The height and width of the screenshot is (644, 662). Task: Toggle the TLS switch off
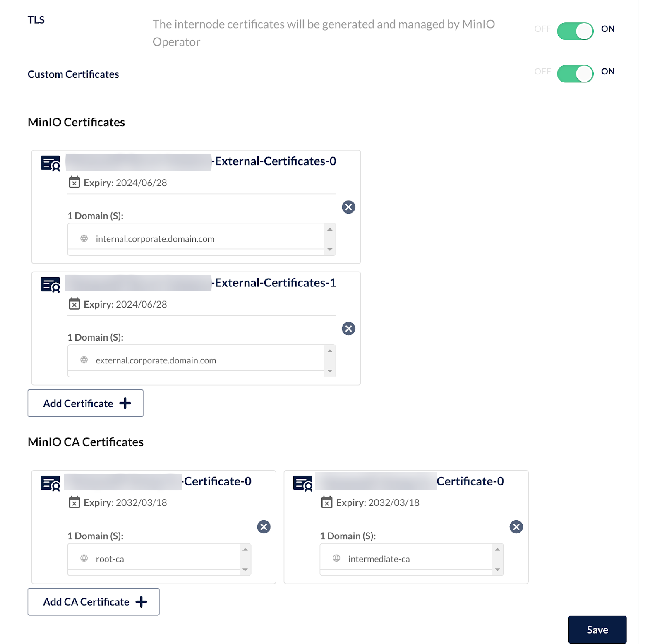[x=575, y=31]
